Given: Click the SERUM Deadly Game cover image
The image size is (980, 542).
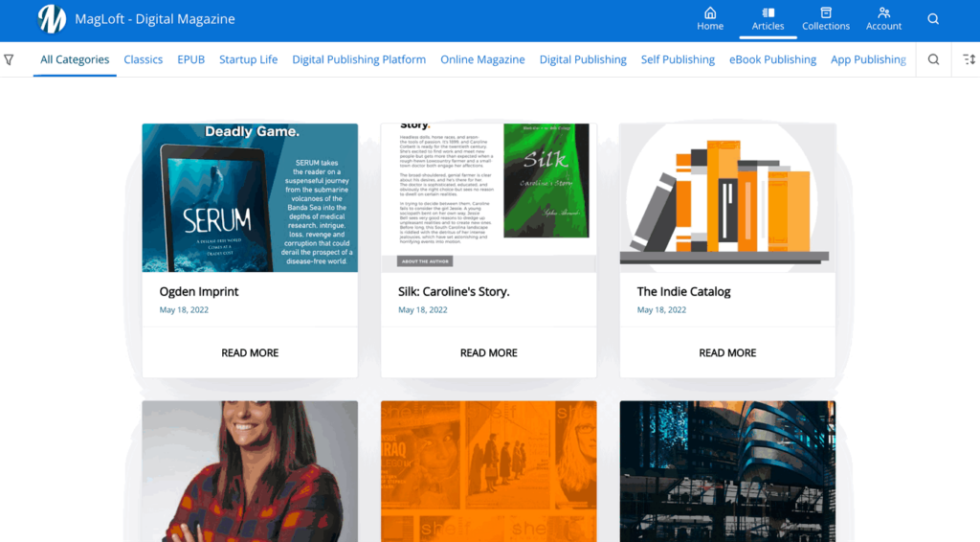Looking at the screenshot, I should pyautogui.click(x=250, y=197).
